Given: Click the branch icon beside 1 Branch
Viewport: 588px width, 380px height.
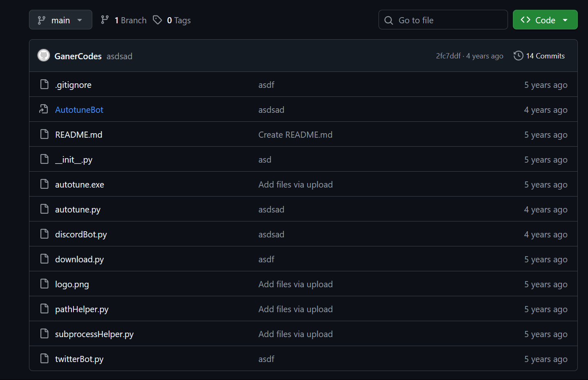Looking at the screenshot, I should click(x=105, y=20).
